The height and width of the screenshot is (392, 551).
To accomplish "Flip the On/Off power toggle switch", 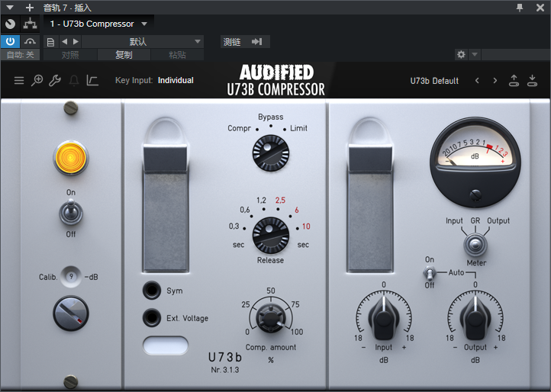I will (x=71, y=212).
